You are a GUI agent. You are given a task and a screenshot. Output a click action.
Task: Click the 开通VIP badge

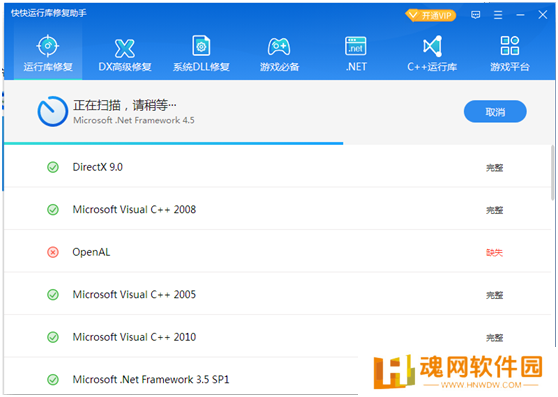tap(431, 15)
